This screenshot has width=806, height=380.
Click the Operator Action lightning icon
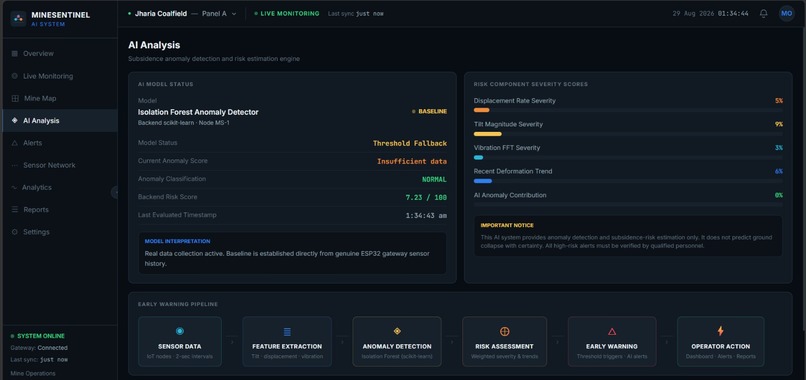(721, 331)
